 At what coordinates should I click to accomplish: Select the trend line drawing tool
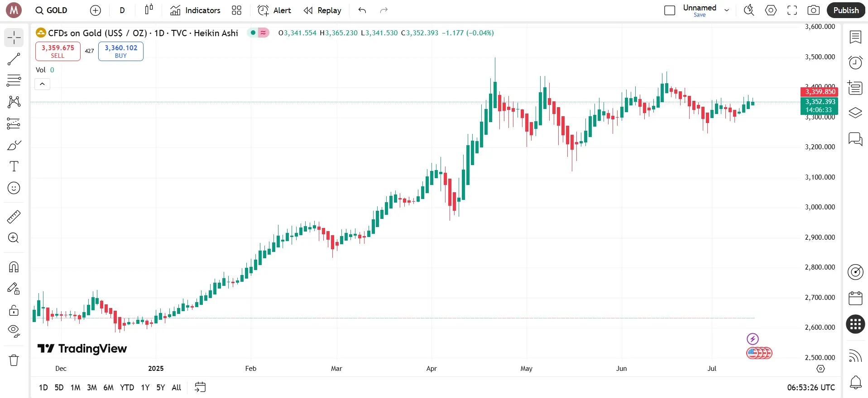(14, 59)
